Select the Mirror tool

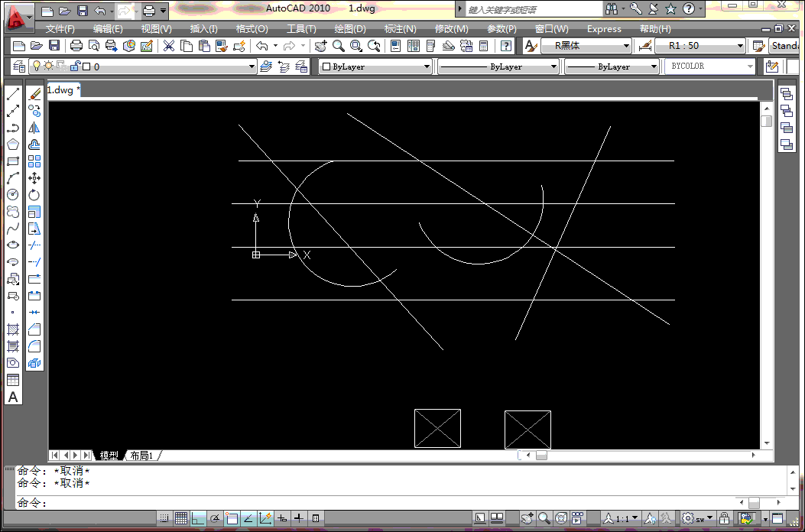(34, 128)
